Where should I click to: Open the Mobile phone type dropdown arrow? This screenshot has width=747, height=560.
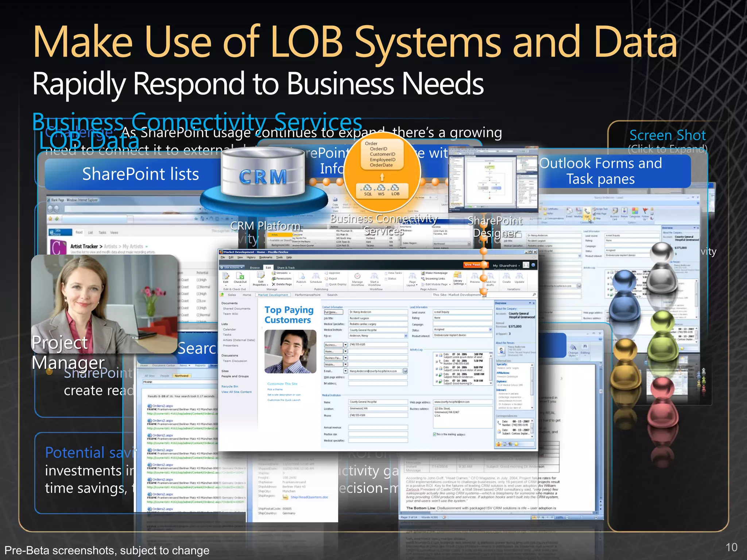(x=345, y=364)
